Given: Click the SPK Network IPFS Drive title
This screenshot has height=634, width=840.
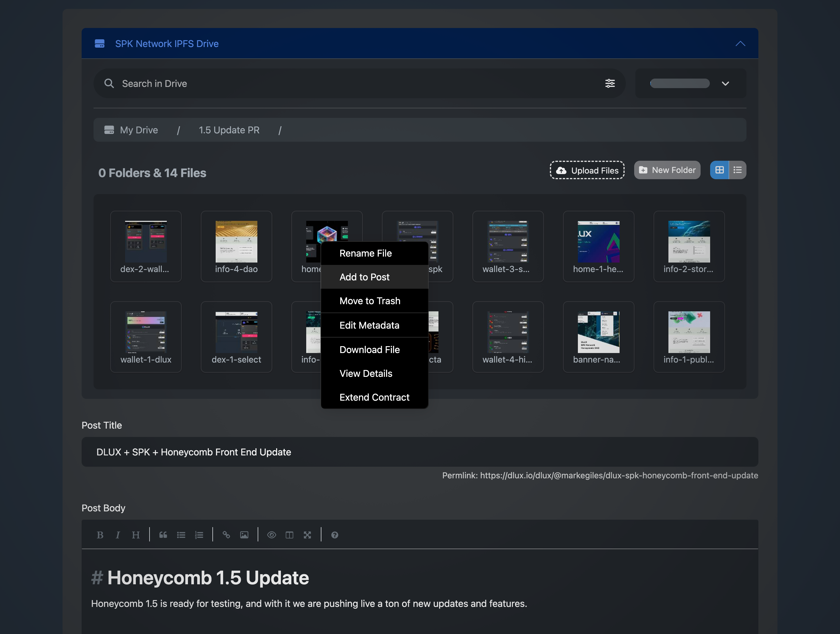Looking at the screenshot, I should tap(167, 44).
